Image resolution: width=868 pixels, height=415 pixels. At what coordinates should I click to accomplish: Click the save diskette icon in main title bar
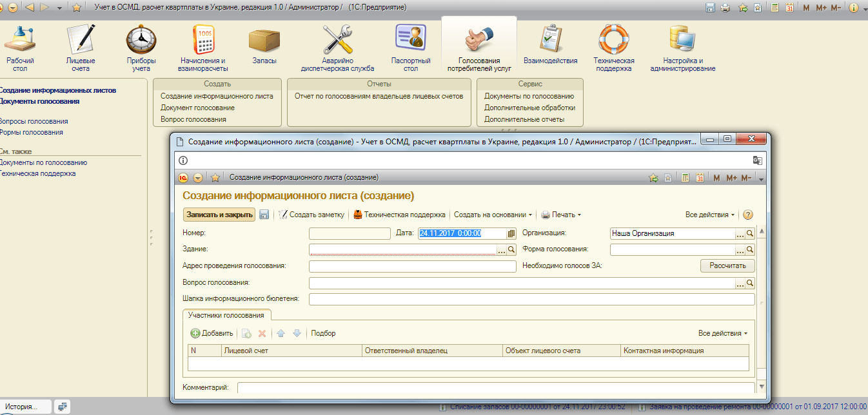(710, 8)
